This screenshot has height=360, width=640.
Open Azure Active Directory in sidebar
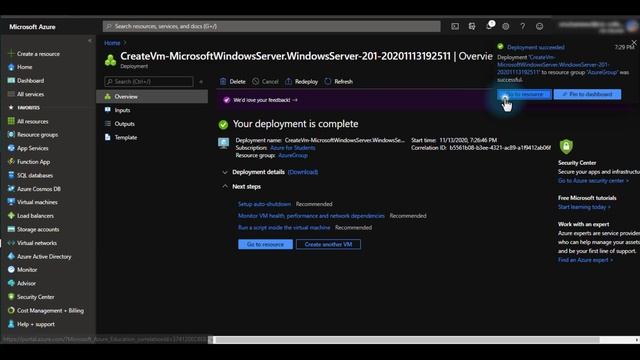[44, 256]
